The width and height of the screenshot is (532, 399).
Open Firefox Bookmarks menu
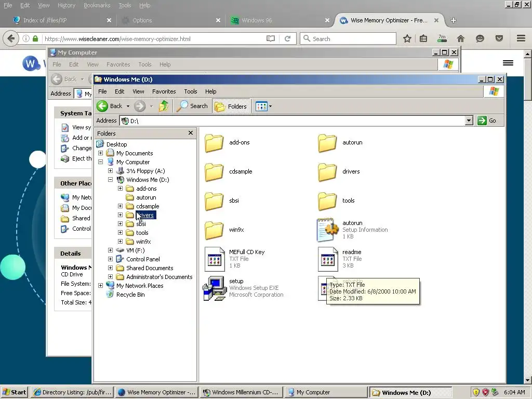97,5
